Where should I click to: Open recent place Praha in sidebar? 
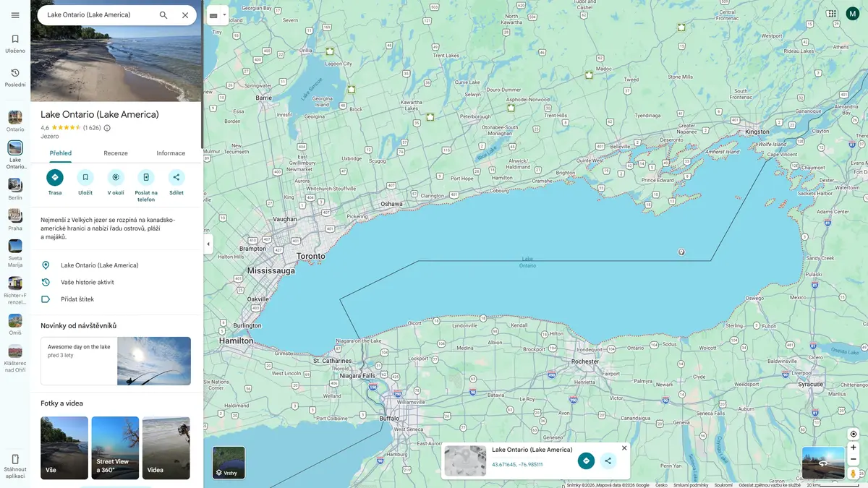pos(15,220)
